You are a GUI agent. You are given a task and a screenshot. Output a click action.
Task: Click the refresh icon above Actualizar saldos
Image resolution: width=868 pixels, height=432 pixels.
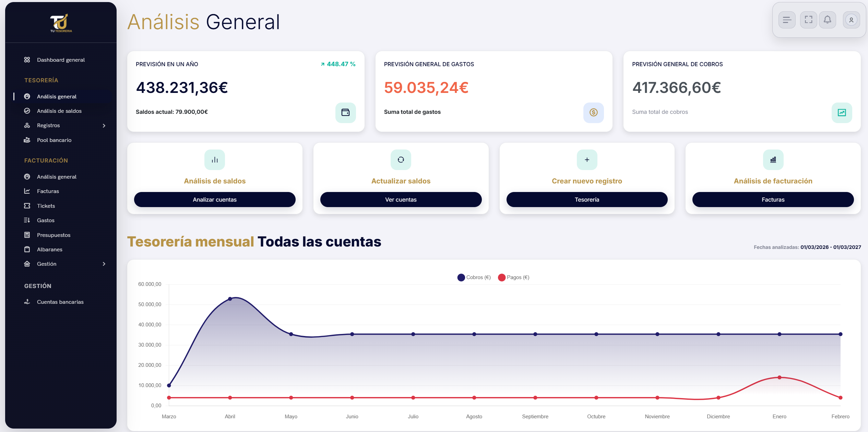(401, 160)
